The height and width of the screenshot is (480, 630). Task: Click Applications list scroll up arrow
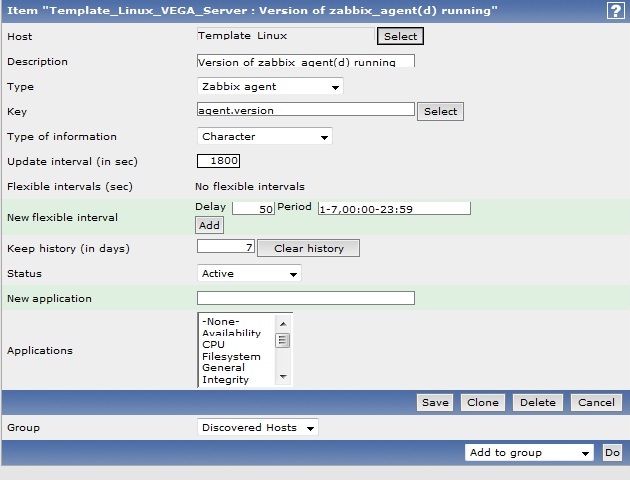point(283,324)
